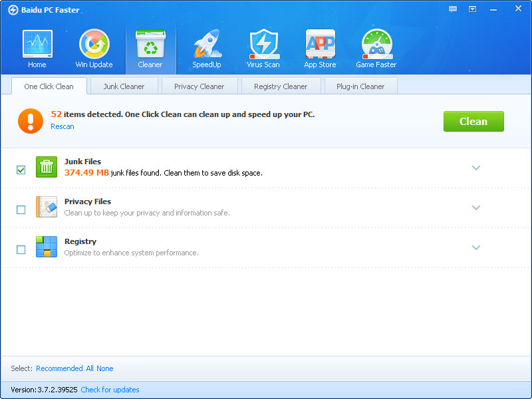The width and height of the screenshot is (532, 399).
Task: Click the Junk Files heading
Action: click(x=82, y=162)
